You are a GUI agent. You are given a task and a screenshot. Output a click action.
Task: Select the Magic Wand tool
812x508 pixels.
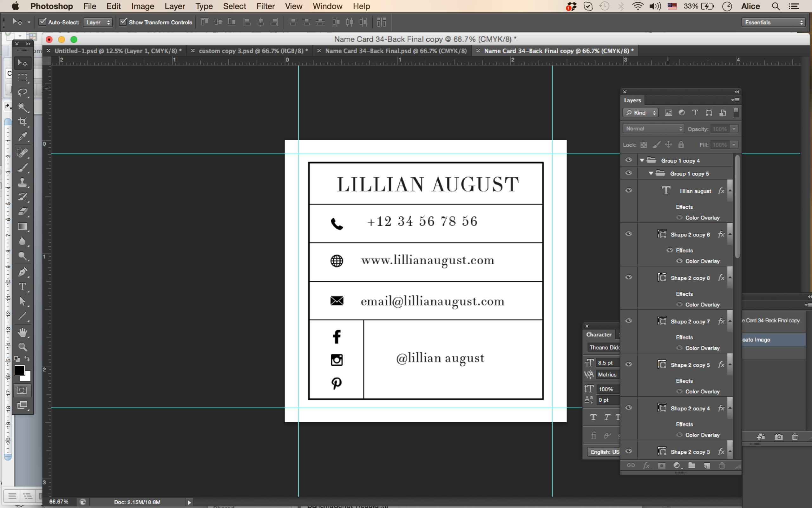(x=23, y=107)
